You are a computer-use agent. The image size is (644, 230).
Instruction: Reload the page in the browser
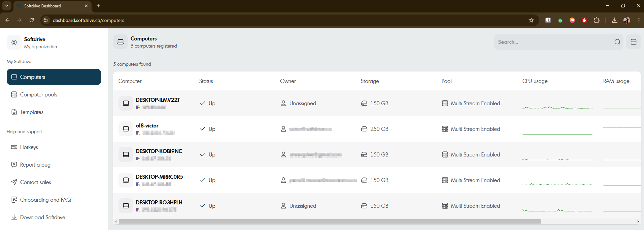click(32, 20)
